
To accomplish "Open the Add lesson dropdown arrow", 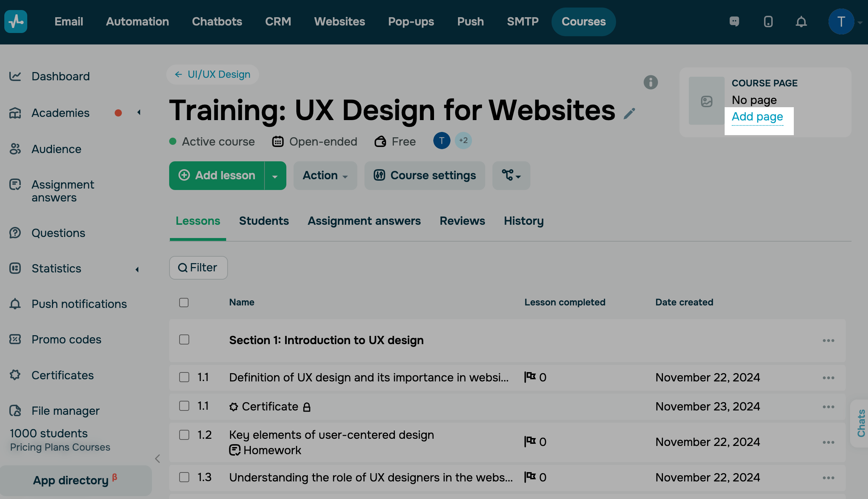I will [x=275, y=176].
